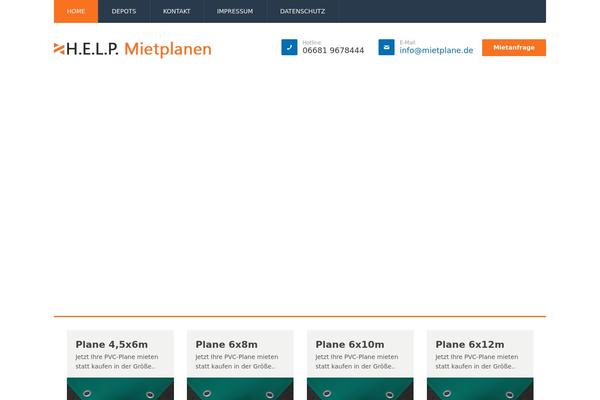The width and height of the screenshot is (600, 400).
Task: Open the HOME navigation tab
Action: coord(76,11)
